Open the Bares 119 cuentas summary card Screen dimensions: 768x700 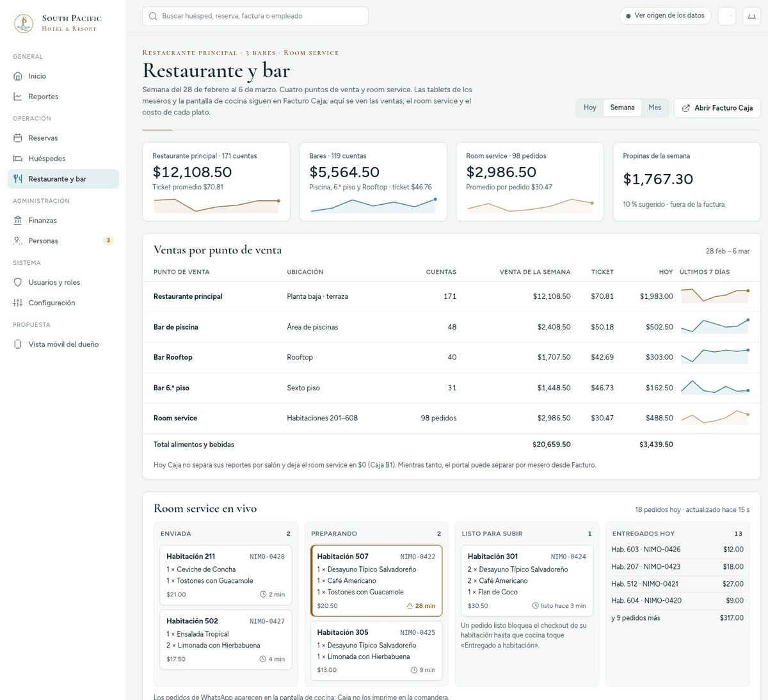(373, 182)
